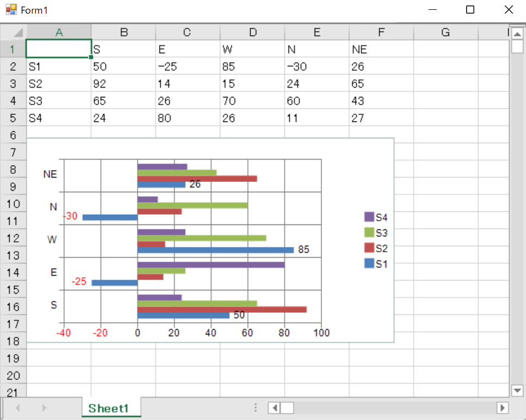Open the Sheet1 tab

coord(111,408)
